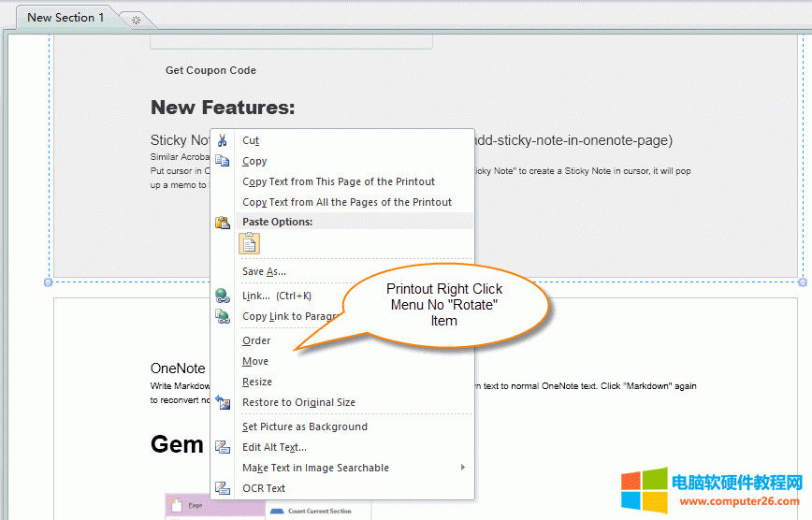
Task: Select the keep-source paste option button
Action: [x=249, y=244]
